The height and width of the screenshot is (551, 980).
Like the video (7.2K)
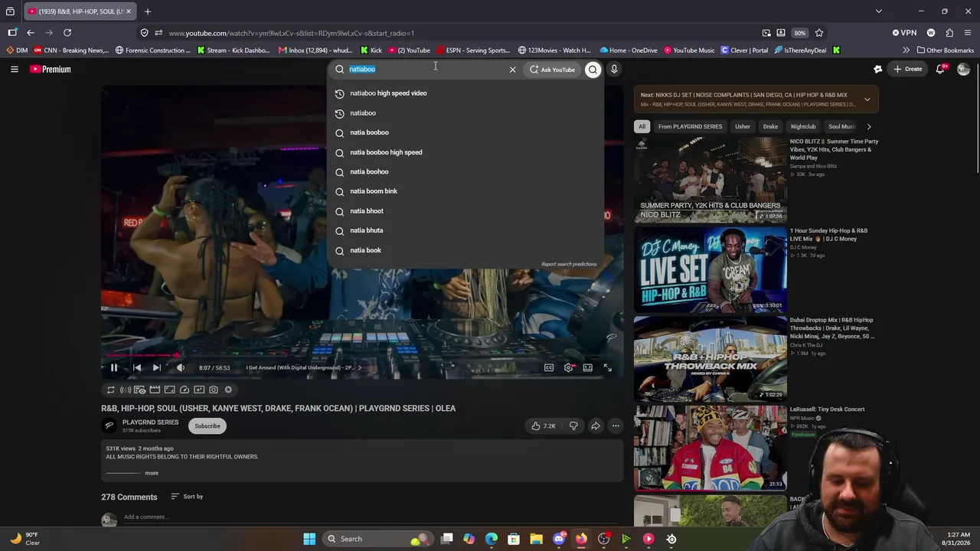[544, 426]
